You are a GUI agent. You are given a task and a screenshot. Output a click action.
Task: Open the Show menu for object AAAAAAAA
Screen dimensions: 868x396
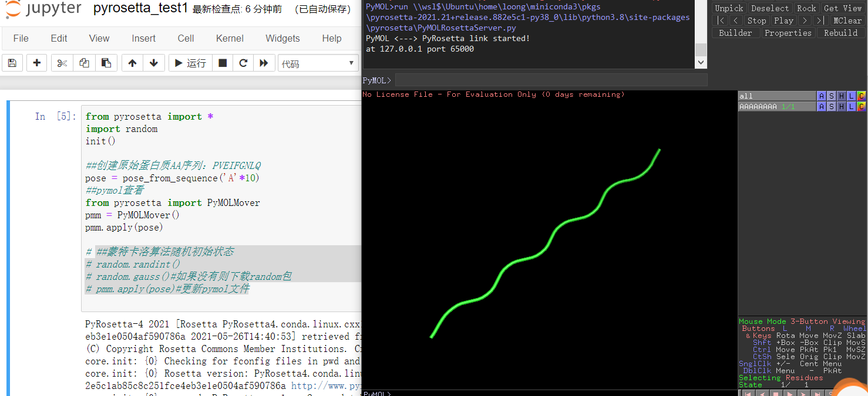click(831, 106)
